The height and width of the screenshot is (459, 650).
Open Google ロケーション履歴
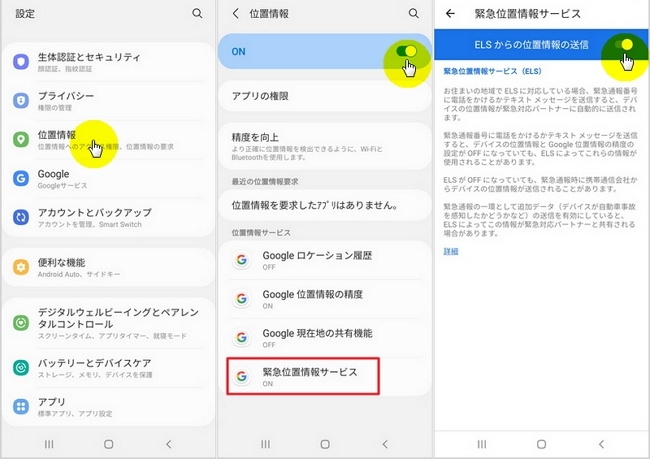325,260
